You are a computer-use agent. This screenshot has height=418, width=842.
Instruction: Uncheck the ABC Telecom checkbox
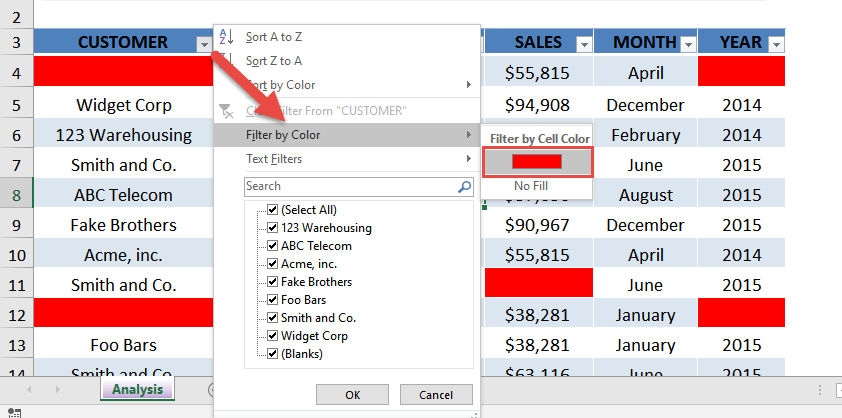point(272,246)
